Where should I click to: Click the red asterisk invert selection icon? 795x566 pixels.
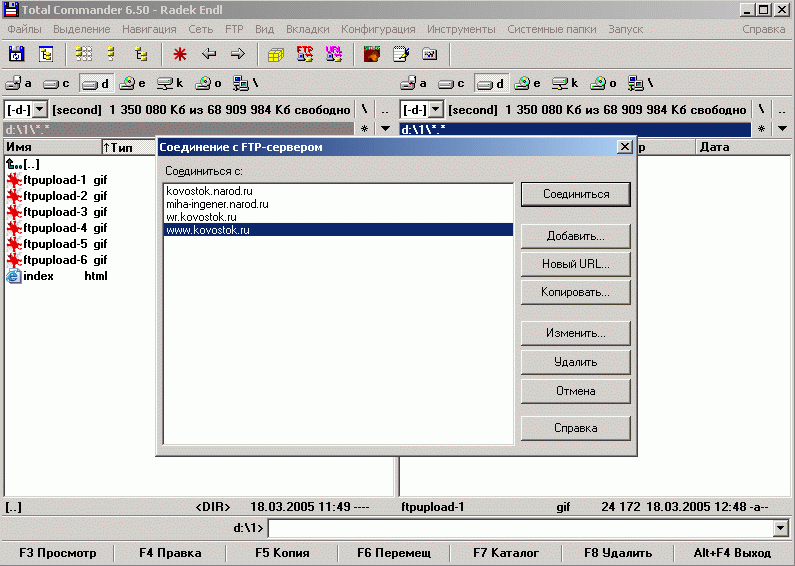(179, 54)
